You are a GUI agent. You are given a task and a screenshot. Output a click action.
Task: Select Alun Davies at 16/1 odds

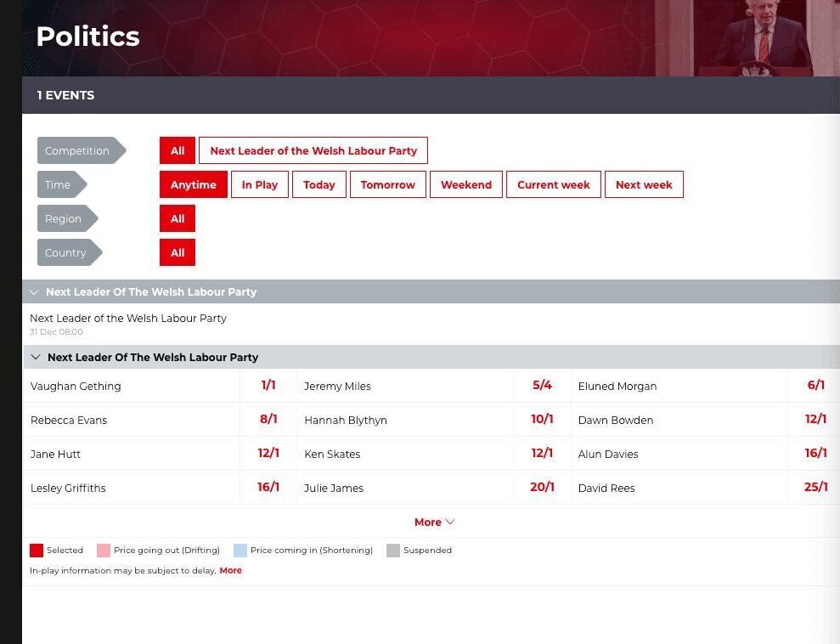coord(815,454)
